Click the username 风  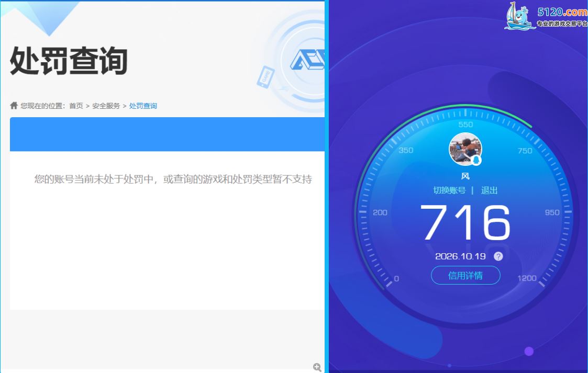(x=465, y=176)
